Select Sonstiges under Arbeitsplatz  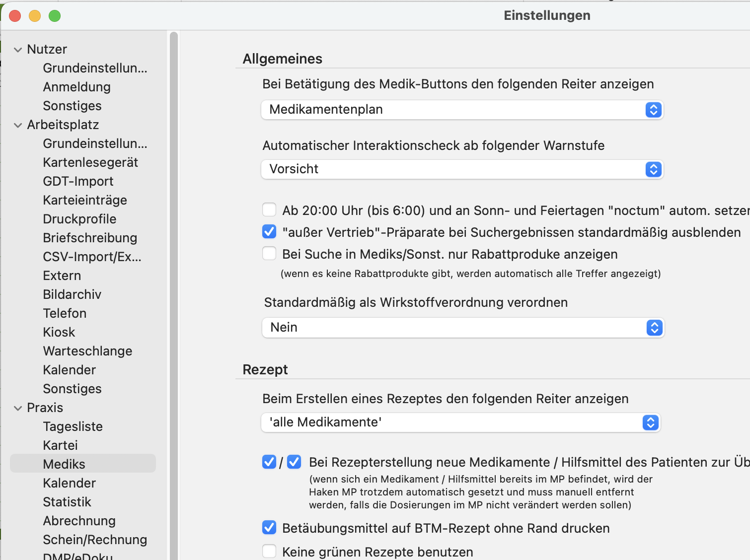click(x=72, y=389)
